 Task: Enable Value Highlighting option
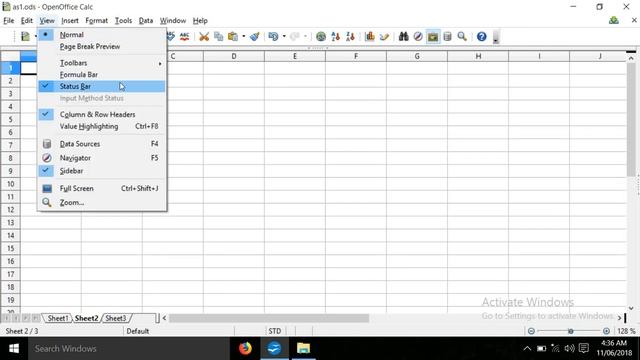coord(102,126)
